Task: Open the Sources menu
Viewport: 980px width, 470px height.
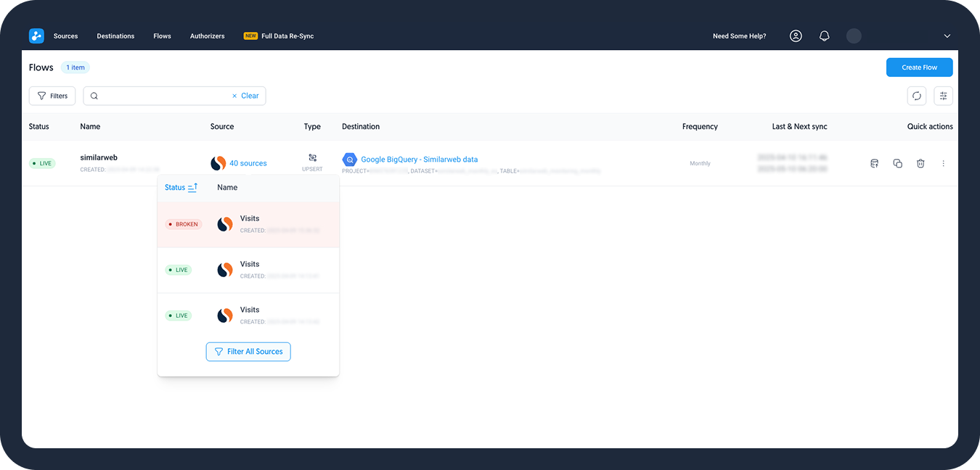Action: coord(65,36)
